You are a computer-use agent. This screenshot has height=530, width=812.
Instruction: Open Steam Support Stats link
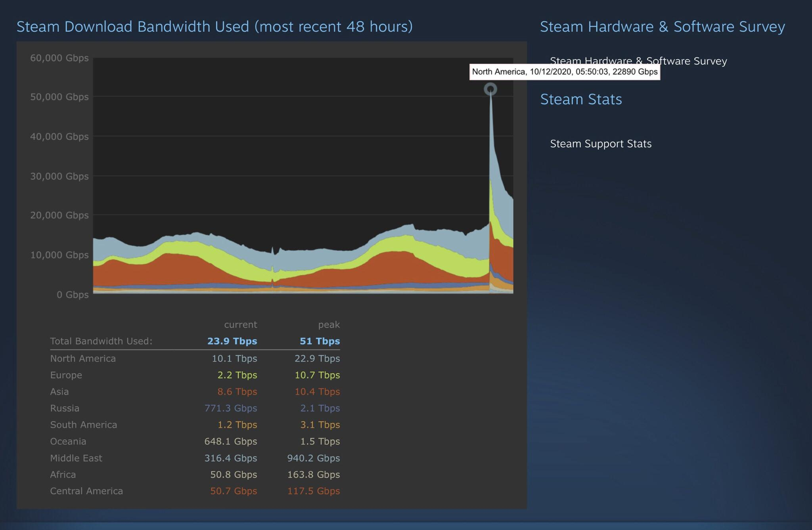(x=600, y=144)
